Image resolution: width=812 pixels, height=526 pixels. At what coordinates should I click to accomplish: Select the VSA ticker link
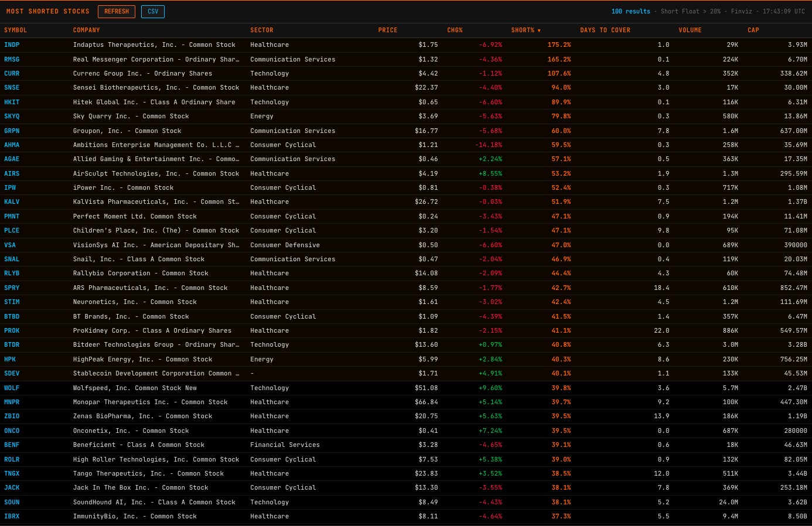[10, 245]
